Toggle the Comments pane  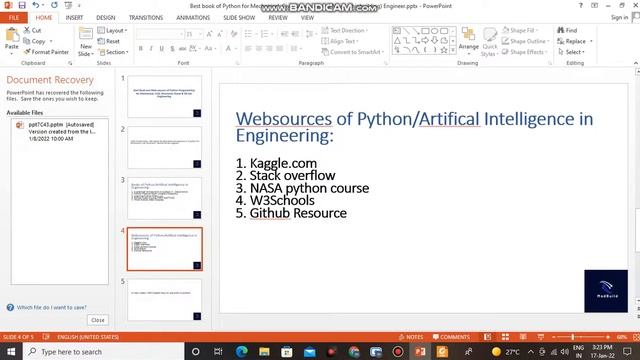coord(451,337)
